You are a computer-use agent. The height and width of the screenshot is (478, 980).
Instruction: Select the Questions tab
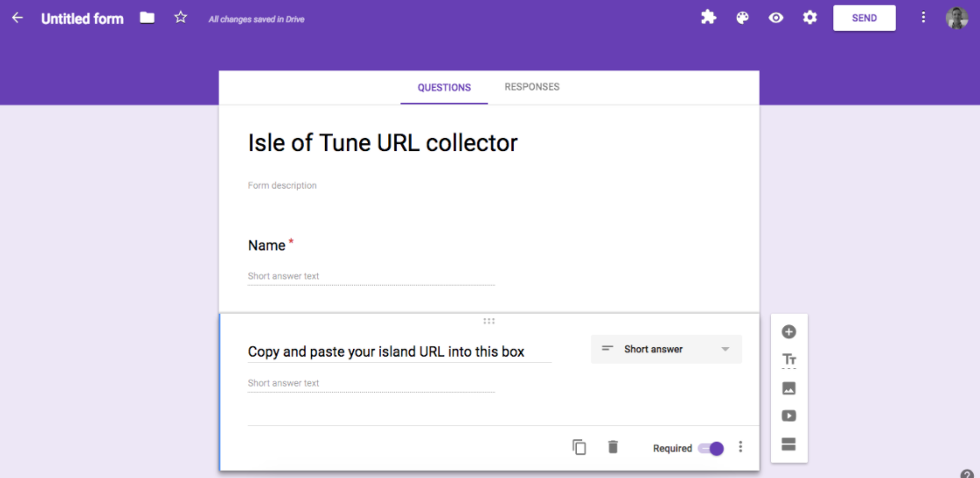[444, 88]
